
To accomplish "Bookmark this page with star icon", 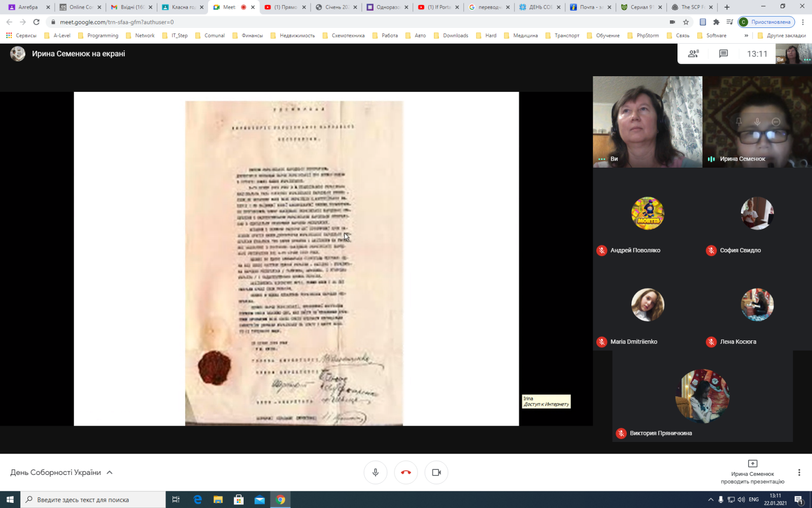I will pyautogui.click(x=686, y=22).
